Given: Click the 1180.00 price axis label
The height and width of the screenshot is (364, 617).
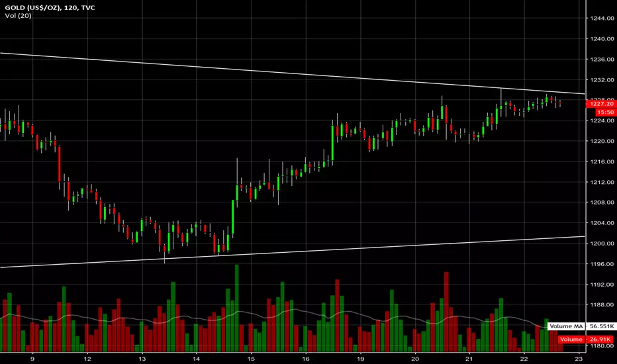Looking at the screenshot, I should 602,345.
